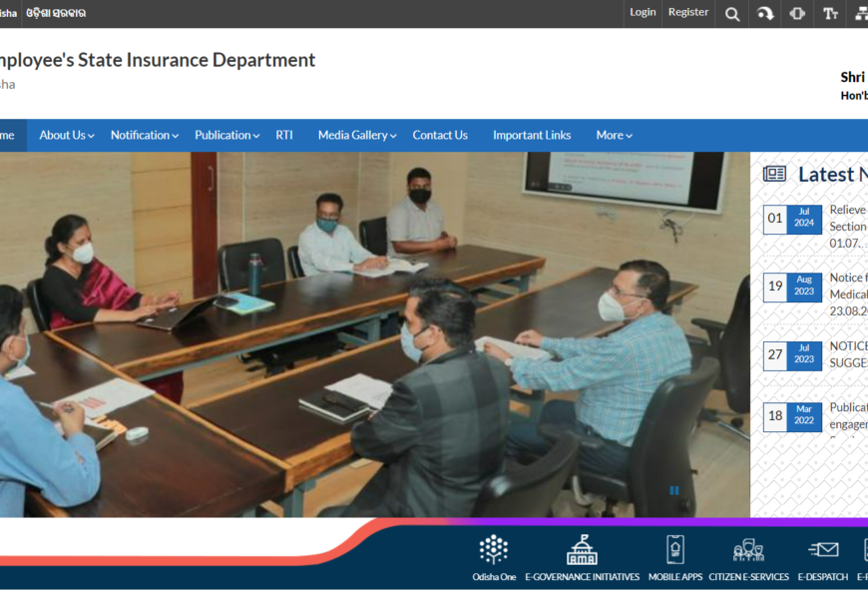The width and height of the screenshot is (868, 599).
Task: Open the E-Despatch envelope icon
Action: tap(823, 551)
